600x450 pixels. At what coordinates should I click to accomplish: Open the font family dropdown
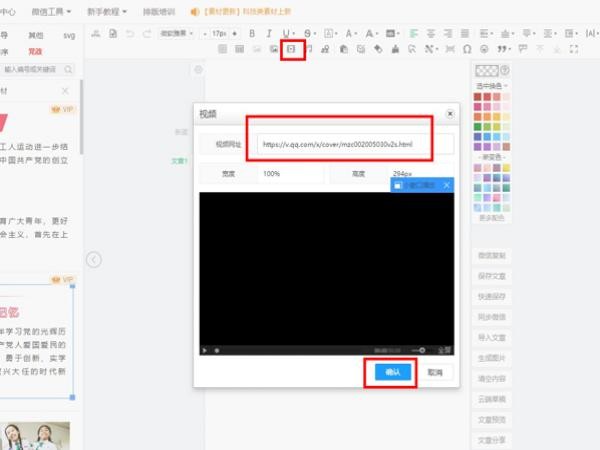(176, 34)
